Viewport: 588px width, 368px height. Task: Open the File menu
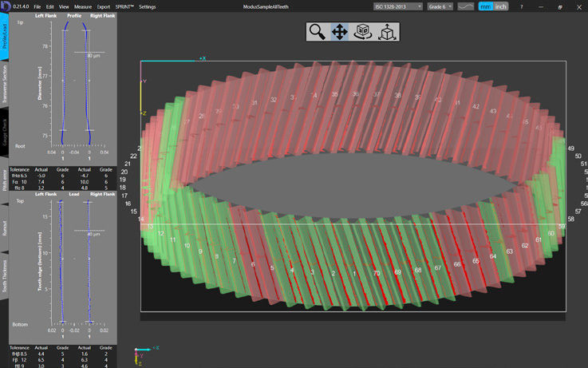[37, 6]
